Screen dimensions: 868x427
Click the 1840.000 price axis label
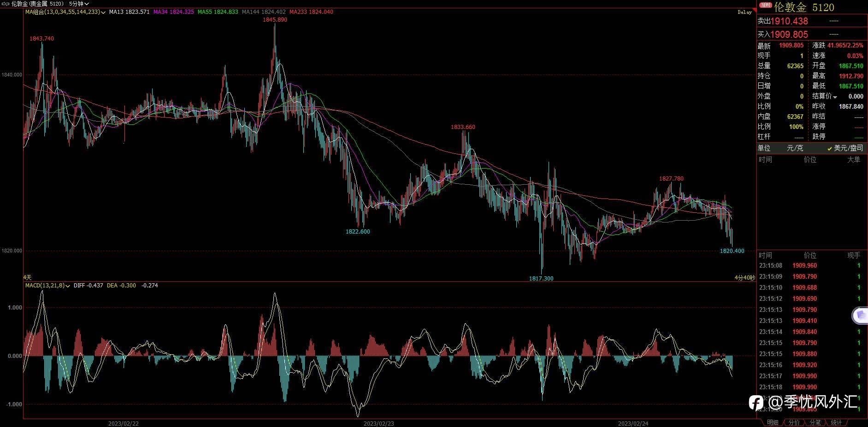point(12,75)
